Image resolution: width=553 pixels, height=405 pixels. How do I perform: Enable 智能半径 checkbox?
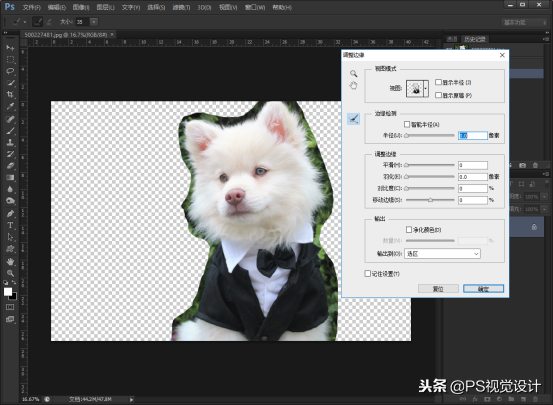(x=407, y=124)
